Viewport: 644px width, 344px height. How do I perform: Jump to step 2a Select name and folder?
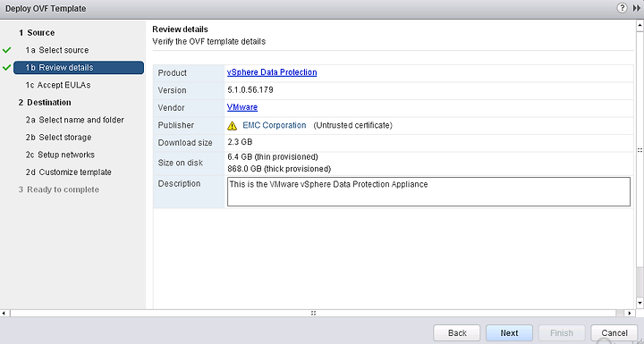coord(75,120)
